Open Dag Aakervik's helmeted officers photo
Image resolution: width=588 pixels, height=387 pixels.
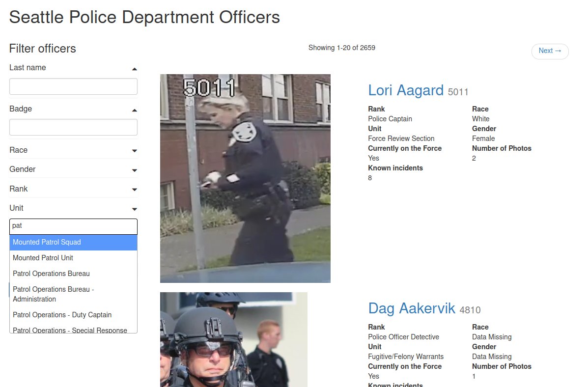[x=234, y=340]
